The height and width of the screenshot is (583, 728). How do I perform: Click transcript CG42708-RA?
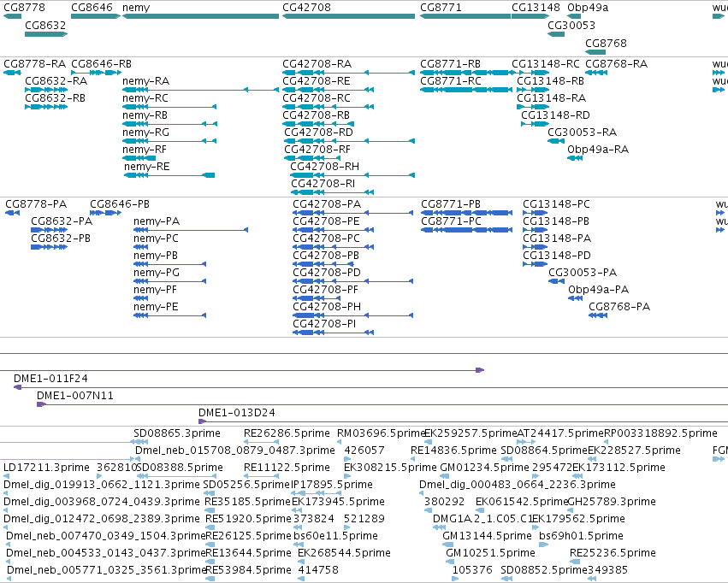pos(317,63)
